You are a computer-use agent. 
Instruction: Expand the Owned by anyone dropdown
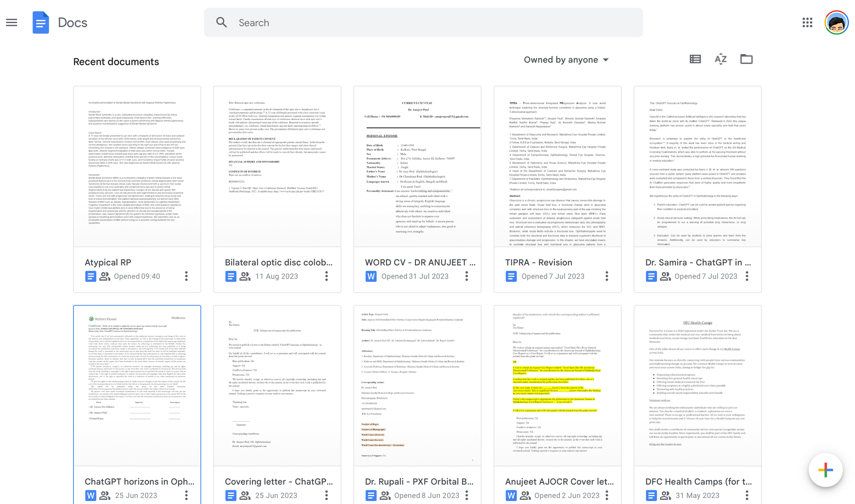tap(566, 60)
